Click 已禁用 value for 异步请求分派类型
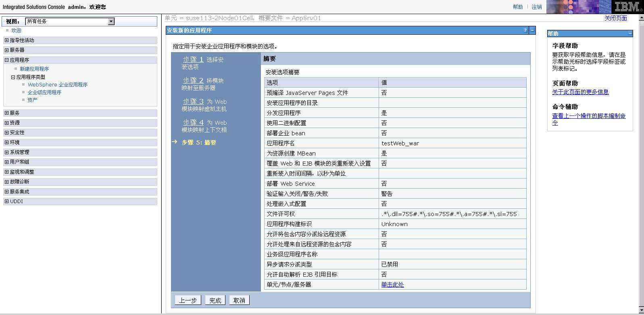Image resolution: width=644 pixels, height=315 pixels. click(x=390, y=265)
